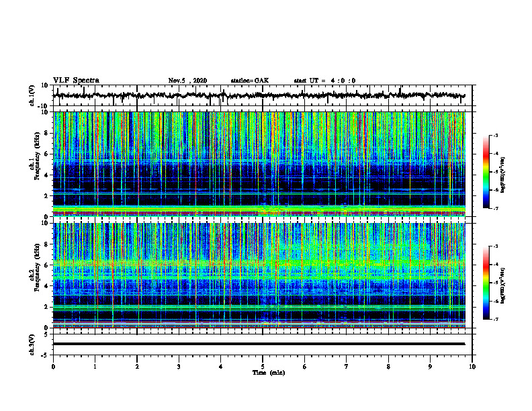
Task: Click the ch.1 color bar log(PSD) label
Action: pos(502,175)
